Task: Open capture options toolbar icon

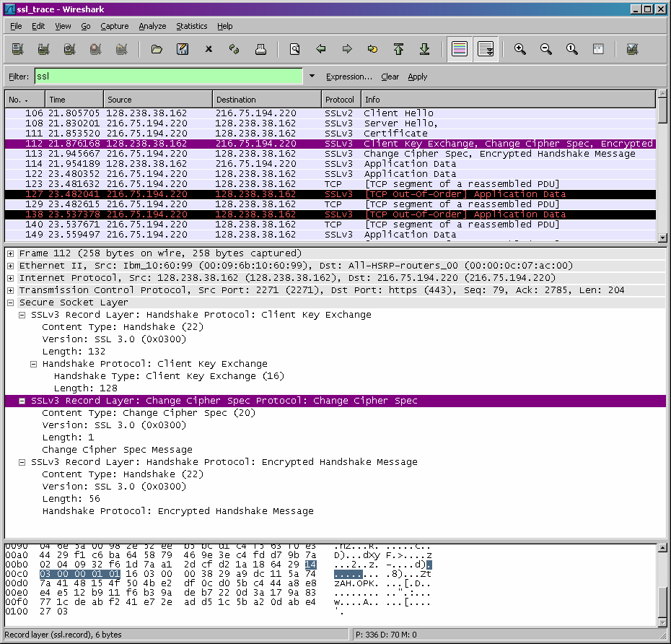Action: click(43, 49)
